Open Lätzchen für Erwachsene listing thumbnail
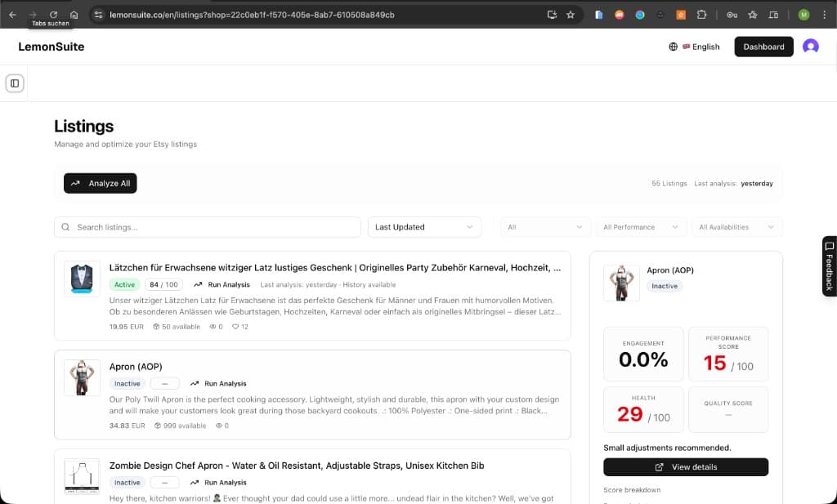This screenshot has width=837, height=504. [82, 279]
